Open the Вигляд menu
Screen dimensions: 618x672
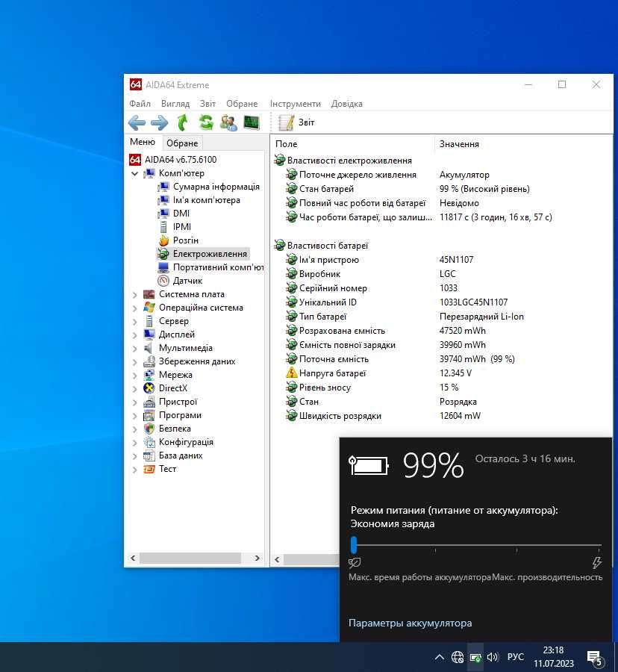pyautogui.click(x=175, y=104)
